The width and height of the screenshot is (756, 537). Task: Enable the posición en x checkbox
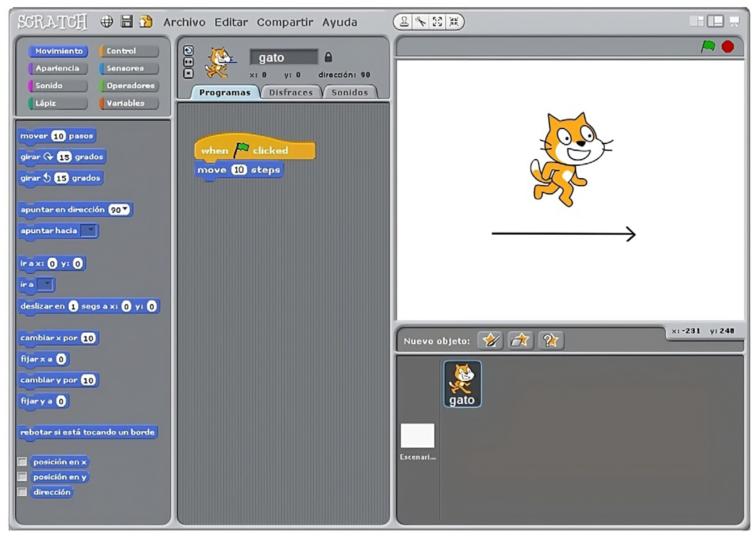22,462
